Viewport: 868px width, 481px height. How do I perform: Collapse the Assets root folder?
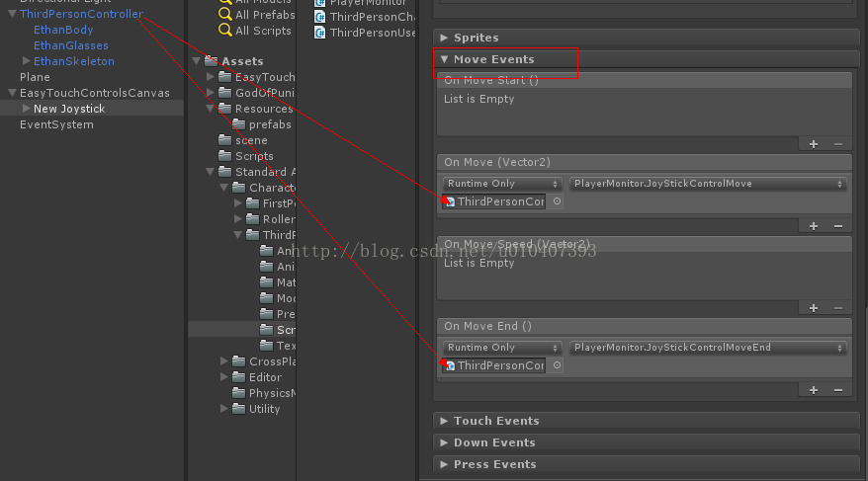point(196,61)
